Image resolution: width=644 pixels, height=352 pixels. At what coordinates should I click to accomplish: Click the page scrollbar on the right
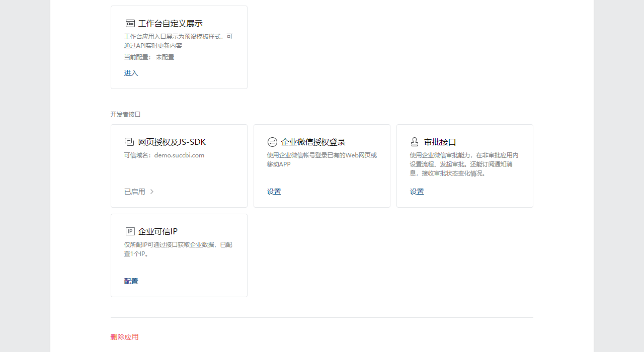click(x=641, y=176)
